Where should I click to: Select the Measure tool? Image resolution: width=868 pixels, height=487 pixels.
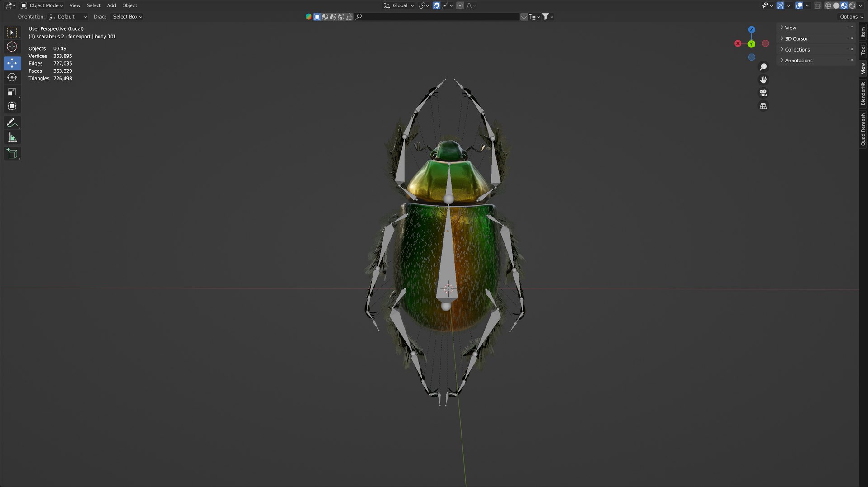coord(12,137)
